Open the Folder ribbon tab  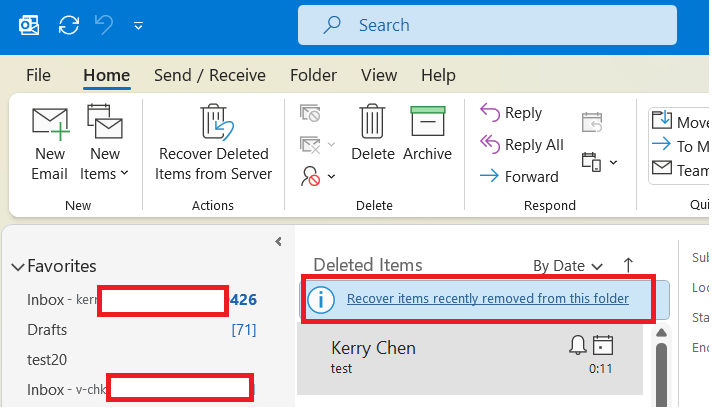(x=313, y=75)
